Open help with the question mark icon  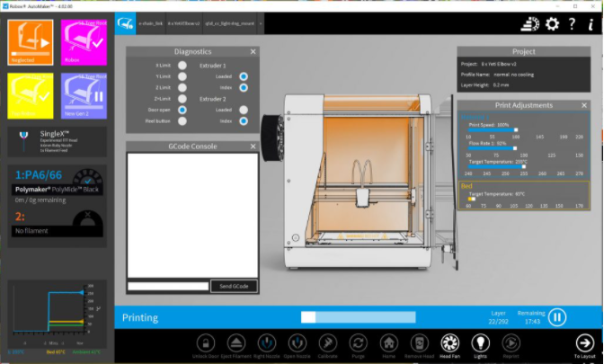pos(572,24)
